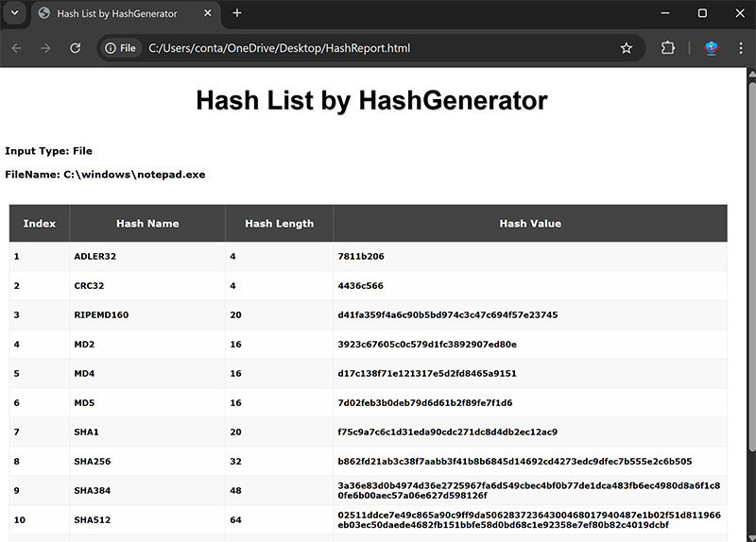Click the SHA256 row name cell
The width and height of the screenshot is (756, 542).
coord(94,462)
